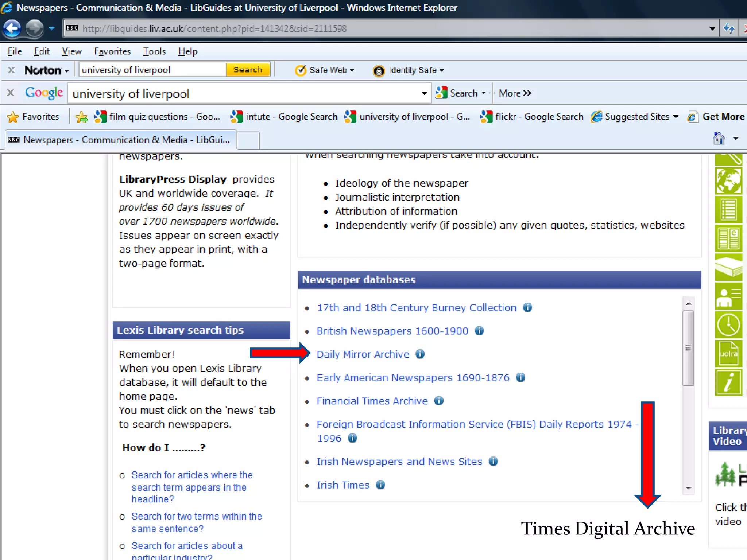Click the databases list scrollbar down arrow
Viewport: 747px width, 560px height.
[x=689, y=488]
